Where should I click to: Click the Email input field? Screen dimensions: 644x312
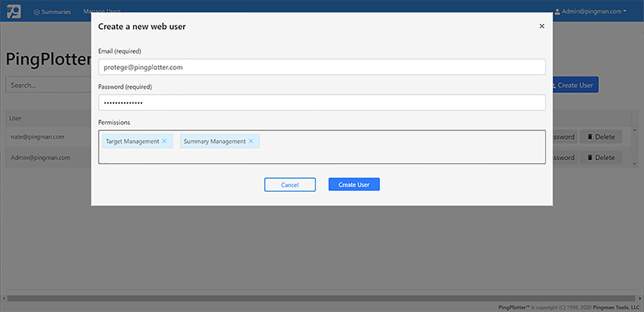(x=322, y=67)
